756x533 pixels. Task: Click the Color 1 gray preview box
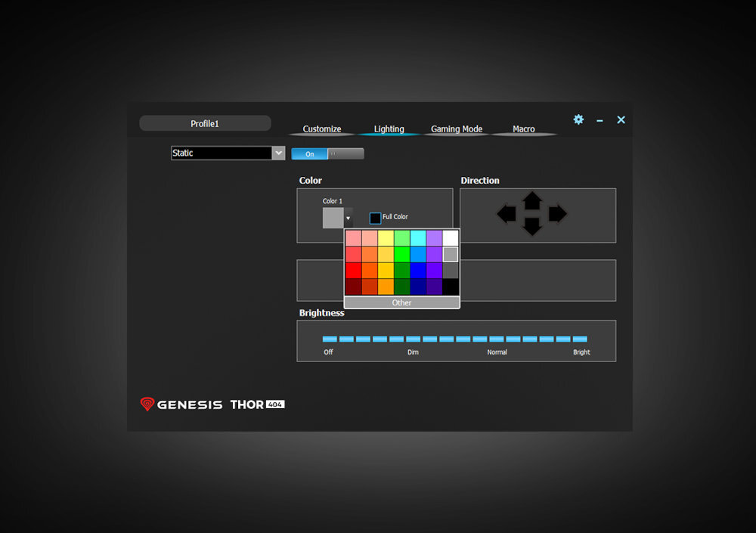(x=333, y=218)
